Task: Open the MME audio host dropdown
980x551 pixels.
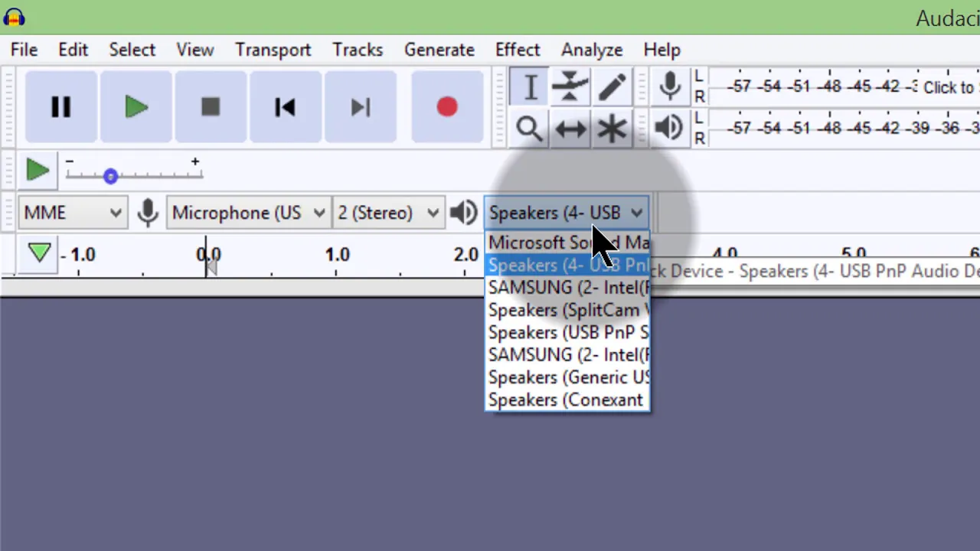Action: pos(73,213)
